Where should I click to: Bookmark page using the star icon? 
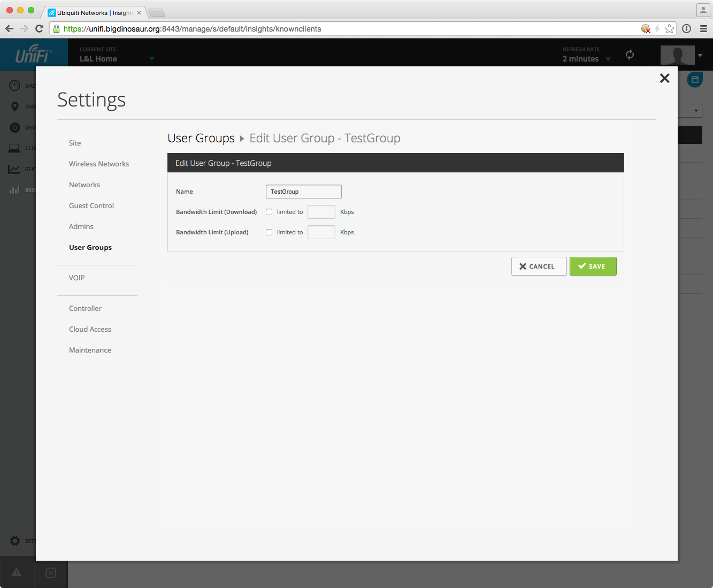pos(669,29)
